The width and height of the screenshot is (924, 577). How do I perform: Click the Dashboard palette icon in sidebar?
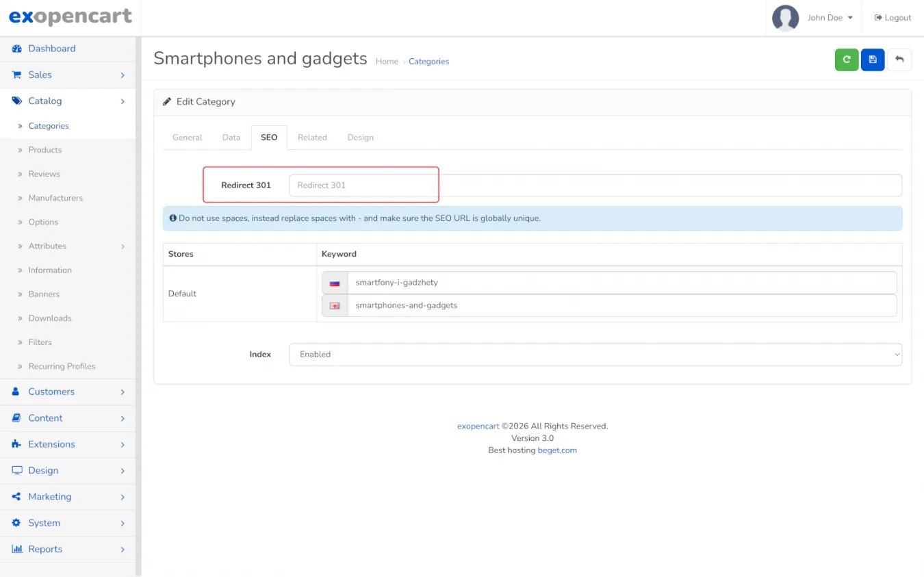[16, 49]
